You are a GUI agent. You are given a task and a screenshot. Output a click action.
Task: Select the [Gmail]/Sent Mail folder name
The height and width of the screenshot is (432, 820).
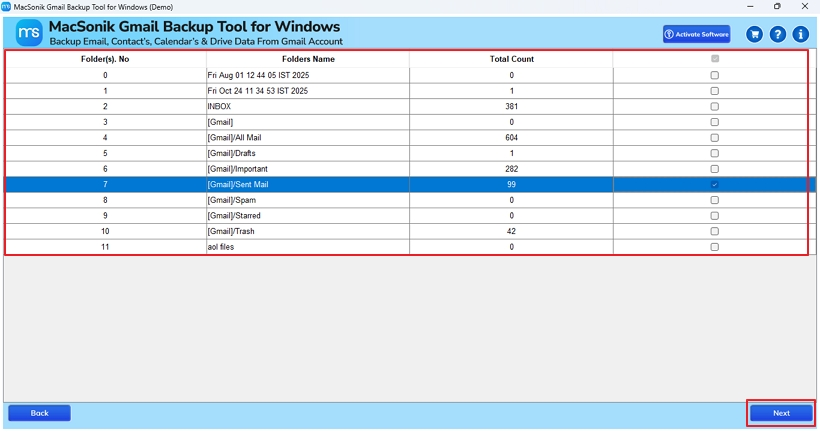[x=238, y=185]
